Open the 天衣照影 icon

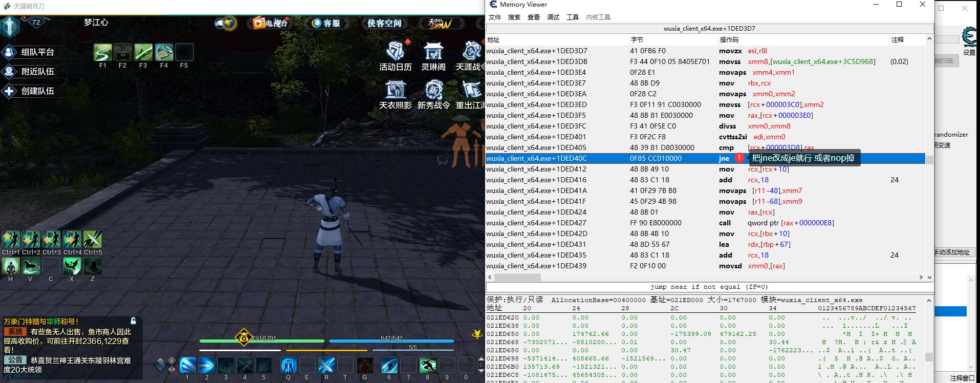coord(395,95)
